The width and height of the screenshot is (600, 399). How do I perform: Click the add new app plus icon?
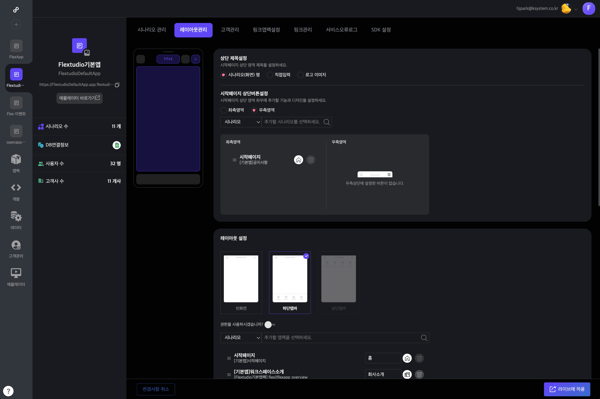[x=16, y=24]
